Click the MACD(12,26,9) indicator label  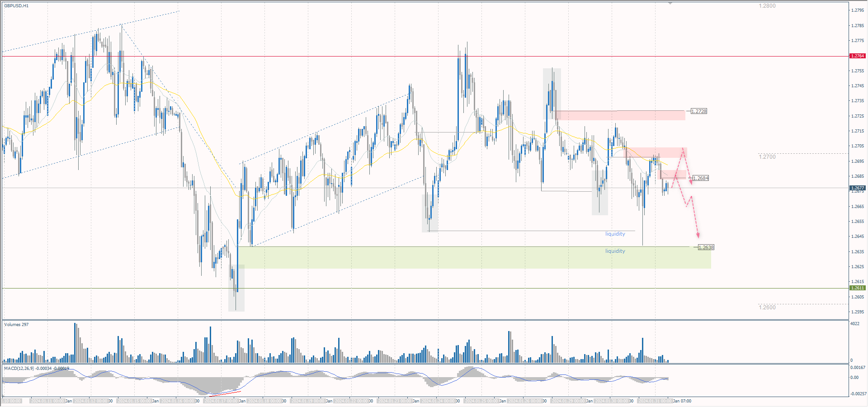click(37, 369)
